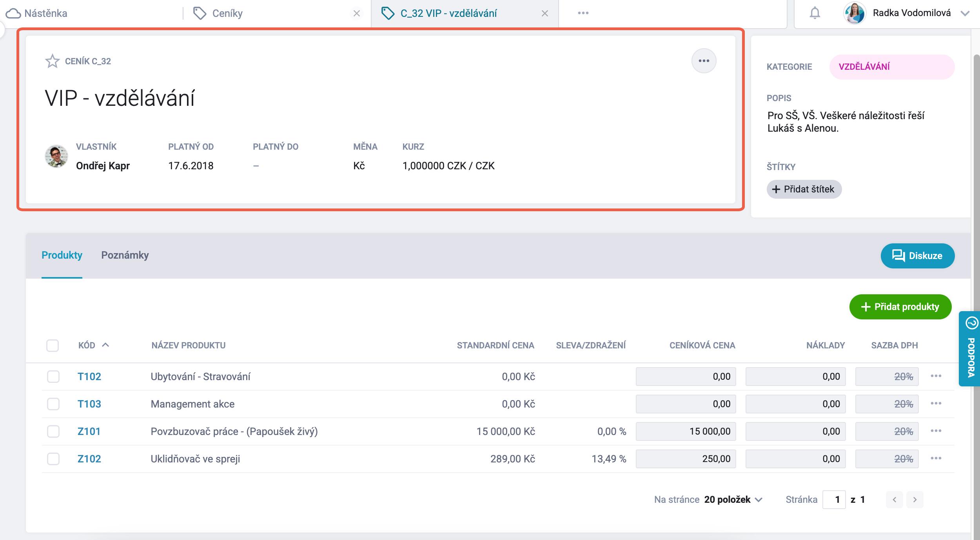
Task: Click tag icon of C_32 VIP tab
Action: pyautogui.click(x=388, y=13)
